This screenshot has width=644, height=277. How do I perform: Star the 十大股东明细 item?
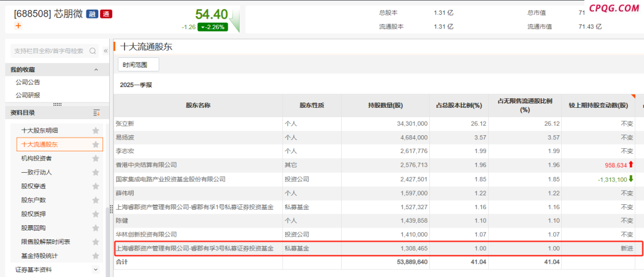tap(95, 130)
